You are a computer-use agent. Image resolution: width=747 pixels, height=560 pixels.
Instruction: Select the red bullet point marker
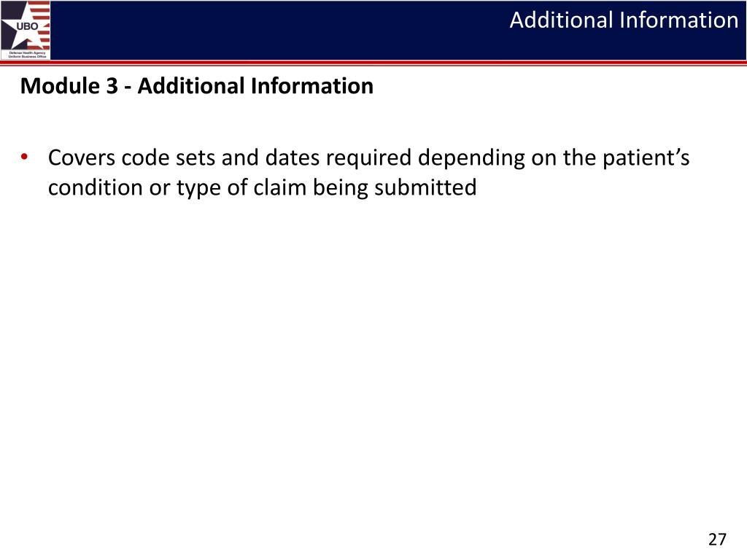[24, 157]
